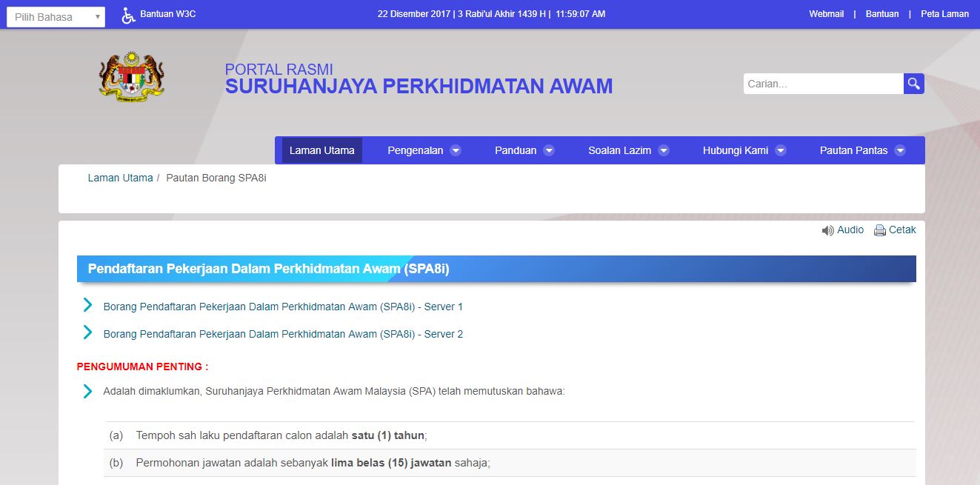Image resolution: width=980 pixels, height=485 pixels.
Task: Click the Audio speaker icon
Action: point(828,230)
